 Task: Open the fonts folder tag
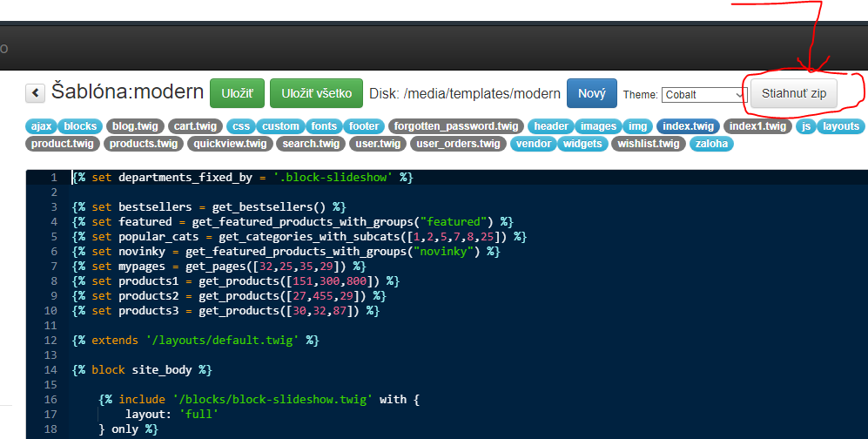pos(324,126)
